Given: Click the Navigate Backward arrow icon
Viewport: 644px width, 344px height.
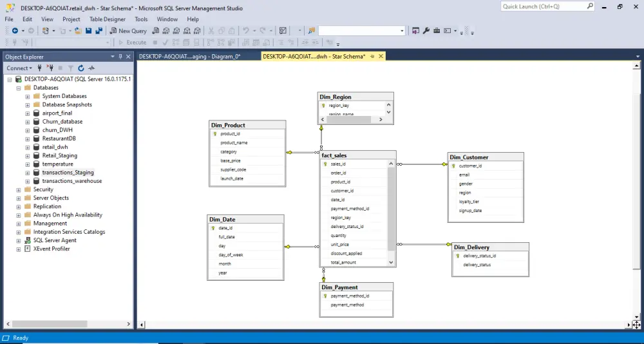Looking at the screenshot, I should click(x=15, y=31).
